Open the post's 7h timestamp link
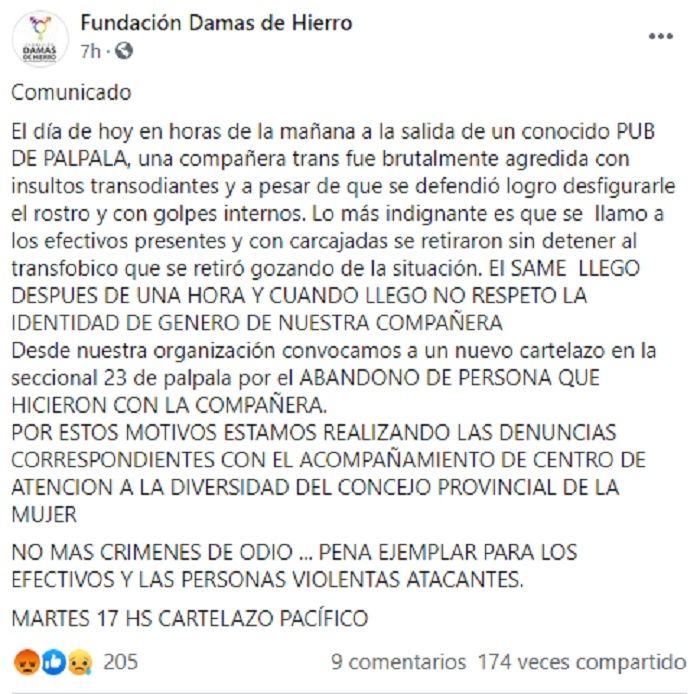Viewport: 700px width, 694px height. [x=89, y=49]
